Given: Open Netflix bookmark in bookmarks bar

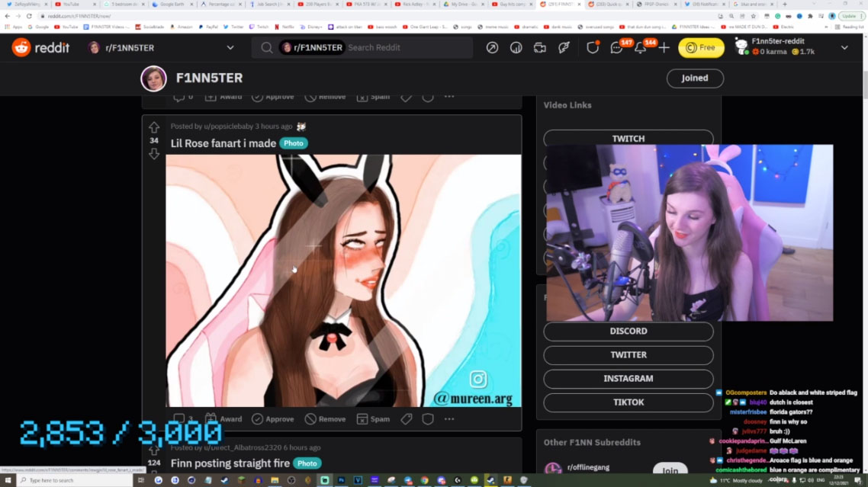Looking at the screenshot, I should point(285,27).
